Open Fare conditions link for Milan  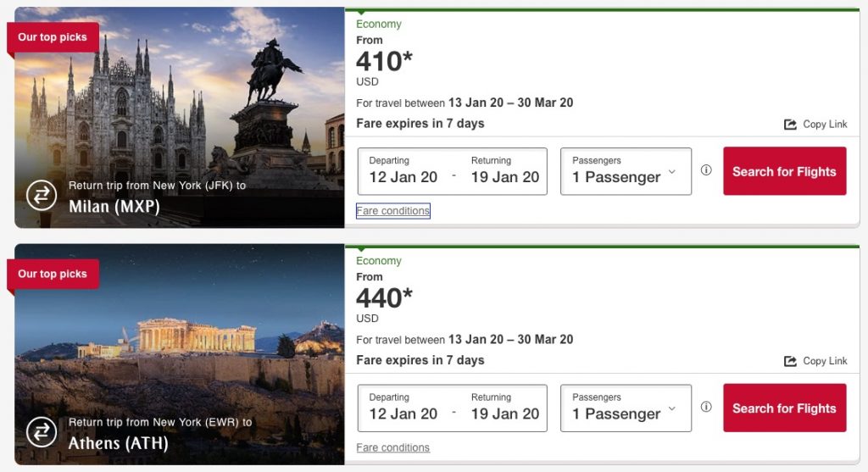tap(393, 211)
